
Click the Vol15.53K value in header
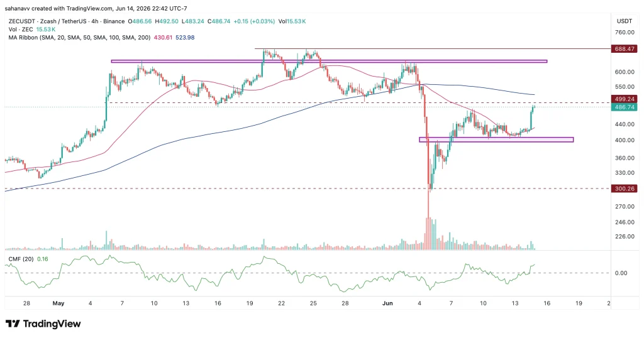tap(292, 21)
